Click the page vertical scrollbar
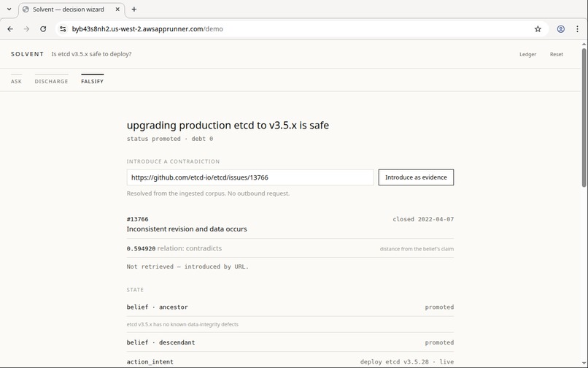Viewport: 588px width, 368px height. coord(584,116)
